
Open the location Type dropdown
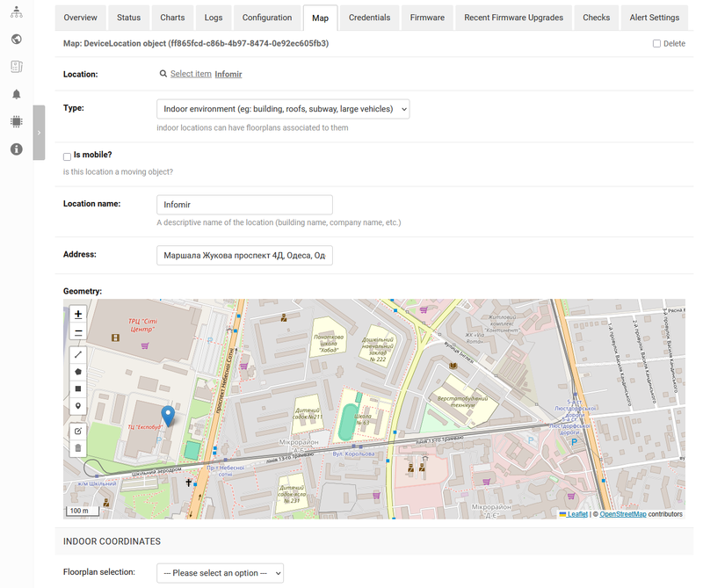283,109
